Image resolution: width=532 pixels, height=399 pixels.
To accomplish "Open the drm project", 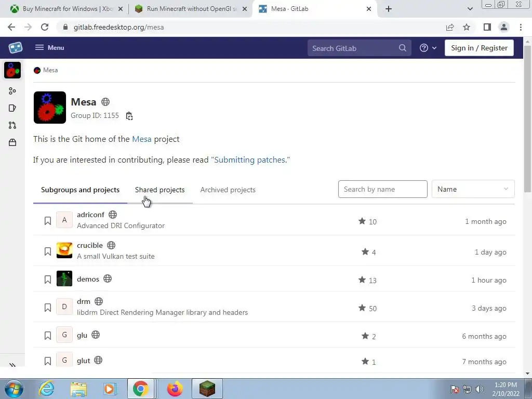I will tap(84, 302).
